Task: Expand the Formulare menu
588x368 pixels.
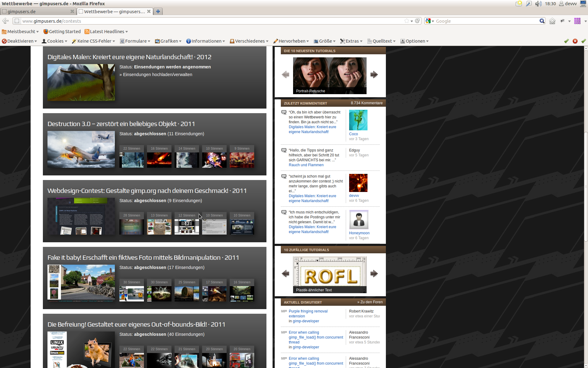Action: click(135, 41)
